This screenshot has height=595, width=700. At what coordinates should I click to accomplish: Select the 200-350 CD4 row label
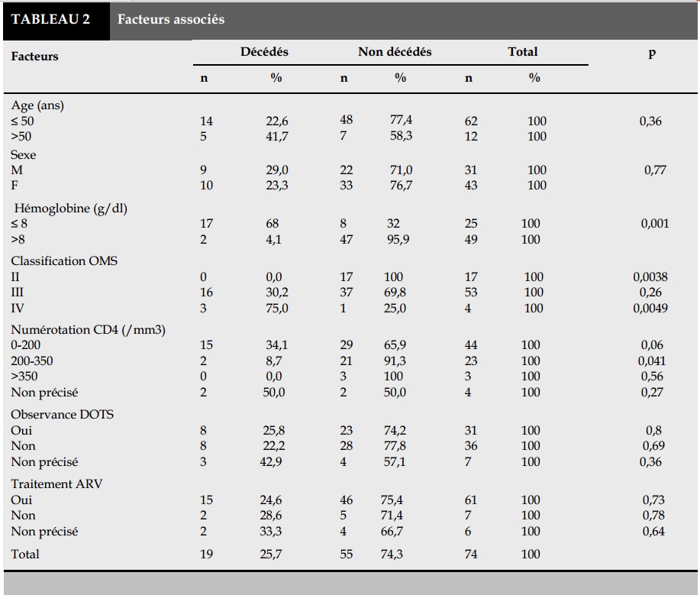32,361
